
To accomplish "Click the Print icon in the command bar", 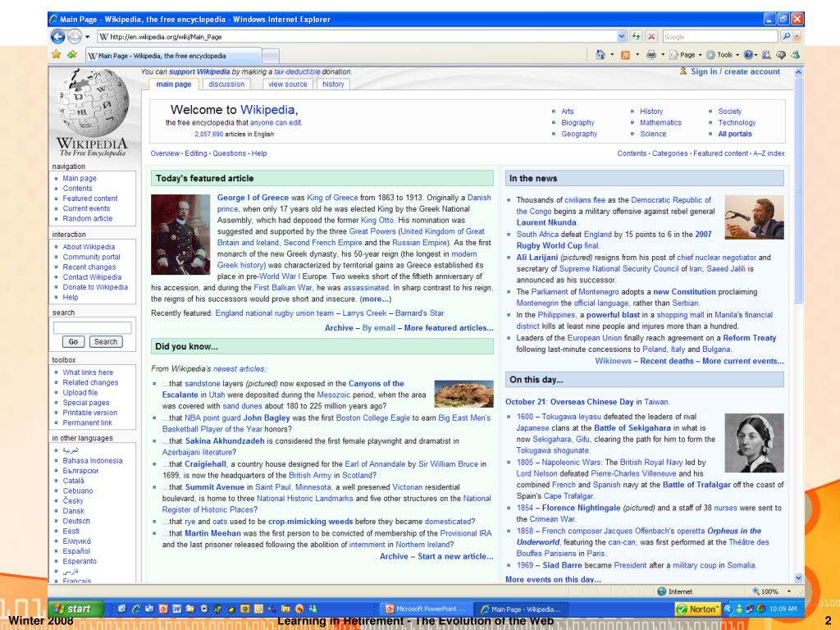I will pos(651,55).
